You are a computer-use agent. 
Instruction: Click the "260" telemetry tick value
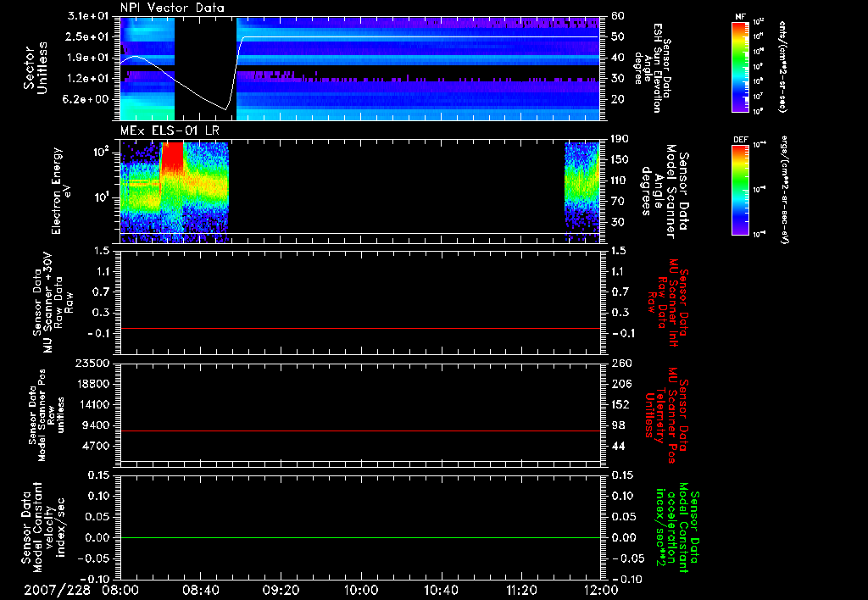[620, 364]
